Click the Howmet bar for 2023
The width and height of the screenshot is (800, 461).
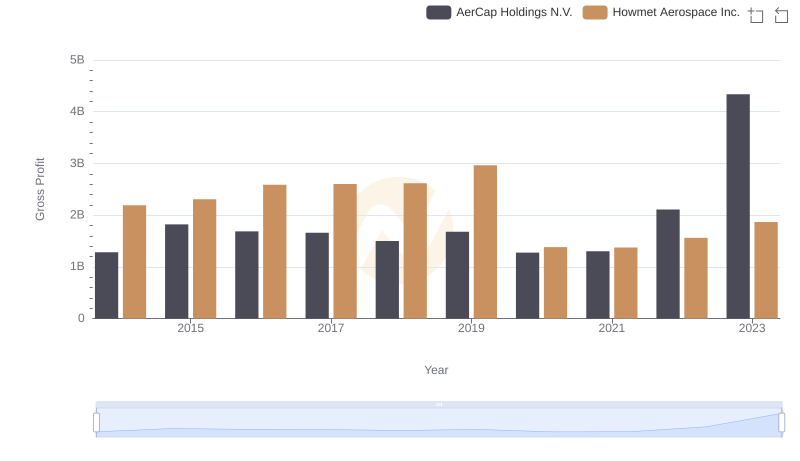[766, 270]
